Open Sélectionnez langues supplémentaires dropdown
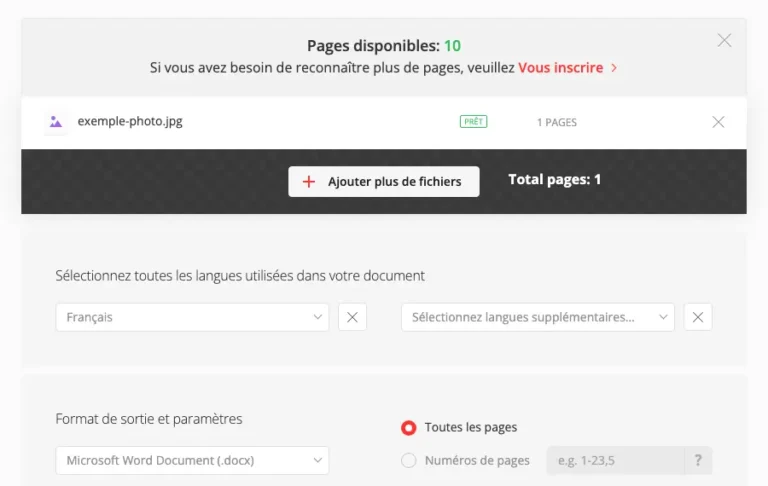Screen dimensions: 768x486 (538, 317)
